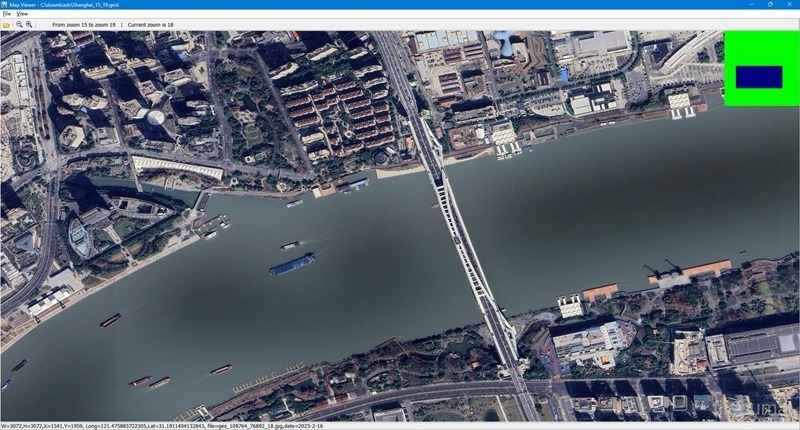Click the open folder icon in toolbar
The image size is (800, 430).
[x=6, y=24]
